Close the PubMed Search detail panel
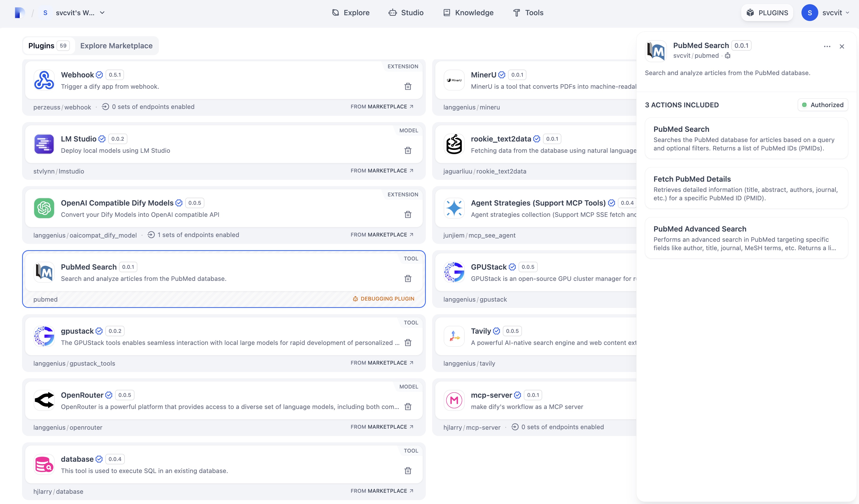 point(842,47)
